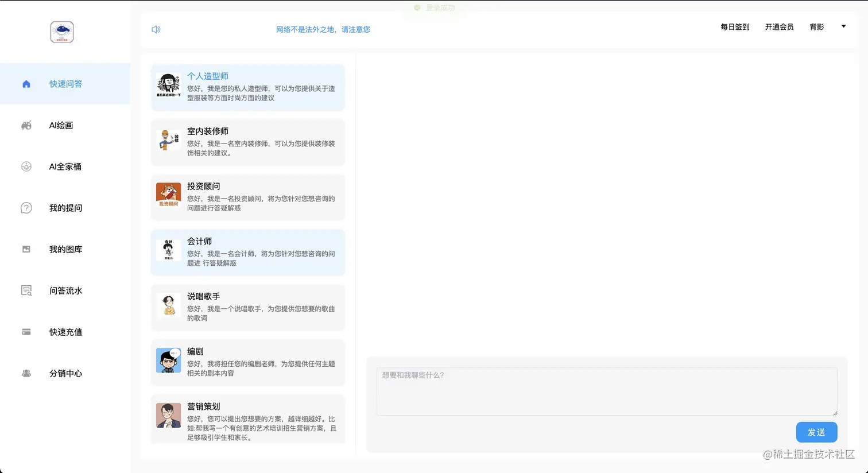Image resolution: width=868 pixels, height=473 pixels.
Task: Select the 编剧 title
Action: tap(195, 351)
